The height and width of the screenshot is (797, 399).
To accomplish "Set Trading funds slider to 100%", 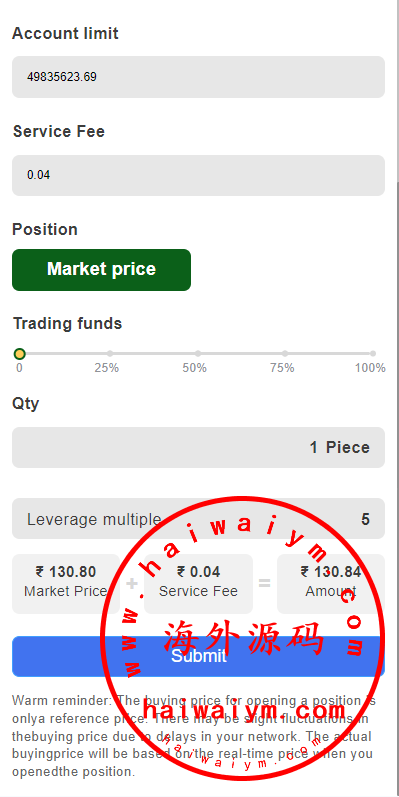I will click(x=373, y=354).
